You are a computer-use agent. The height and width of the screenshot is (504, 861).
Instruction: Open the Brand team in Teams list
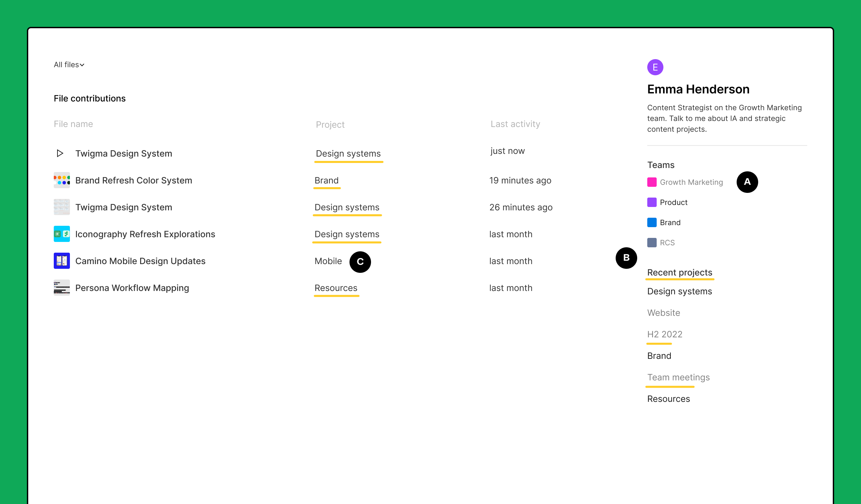click(x=670, y=223)
